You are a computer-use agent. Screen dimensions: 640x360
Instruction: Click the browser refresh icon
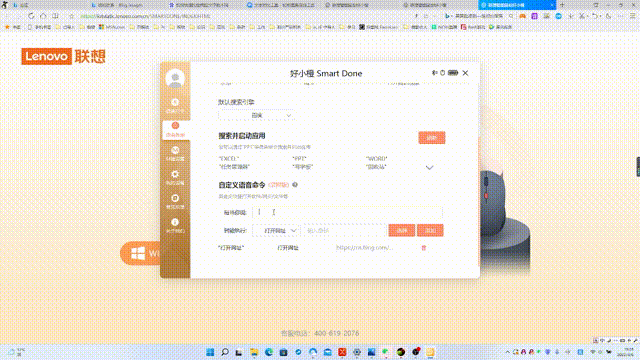tap(31, 16)
